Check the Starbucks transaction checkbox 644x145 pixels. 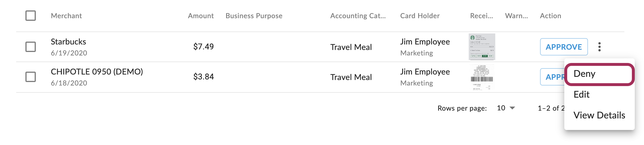pyautogui.click(x=31, y=47)
